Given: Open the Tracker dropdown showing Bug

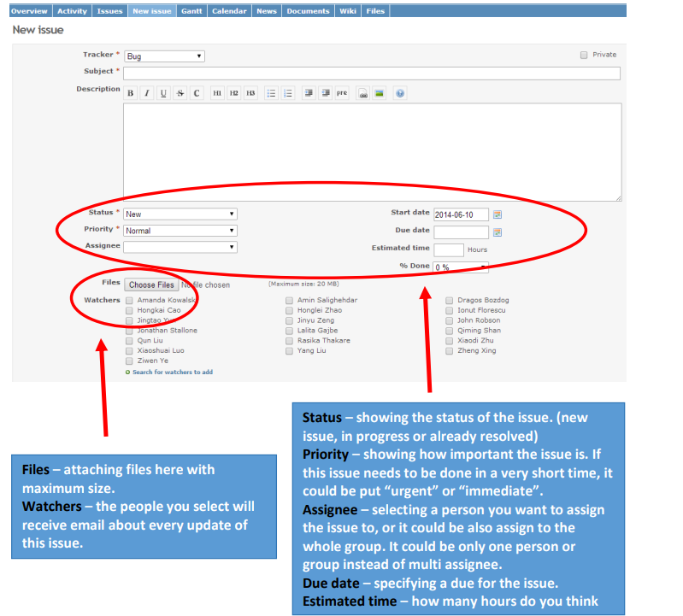Looking at the screenshot, I should tap(164, 56).
